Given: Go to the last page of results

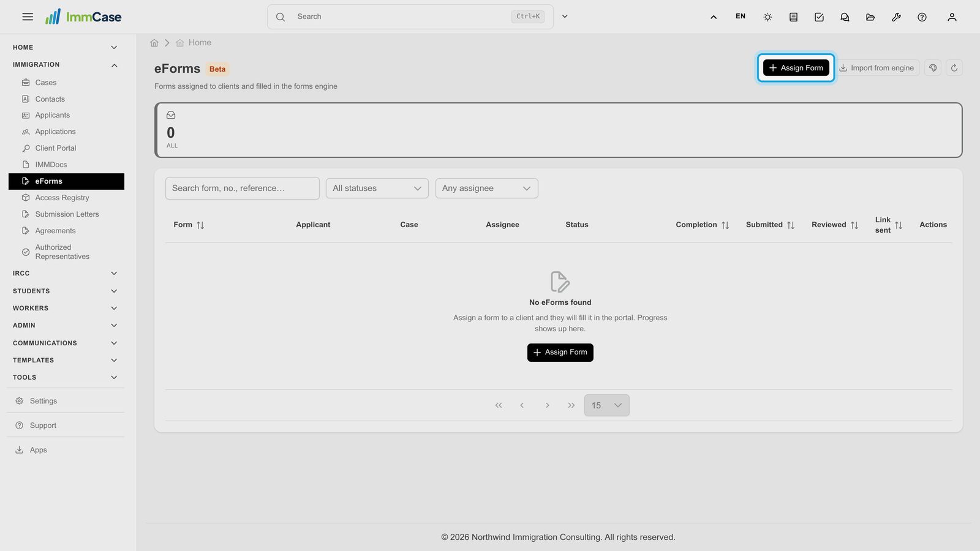Looking at the screenshot, I should coord(571,405).
